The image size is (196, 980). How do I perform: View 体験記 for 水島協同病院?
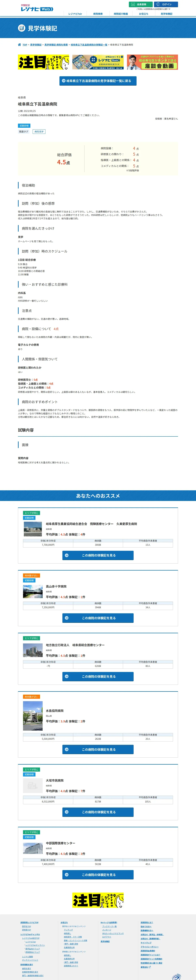tap(98, 750)
